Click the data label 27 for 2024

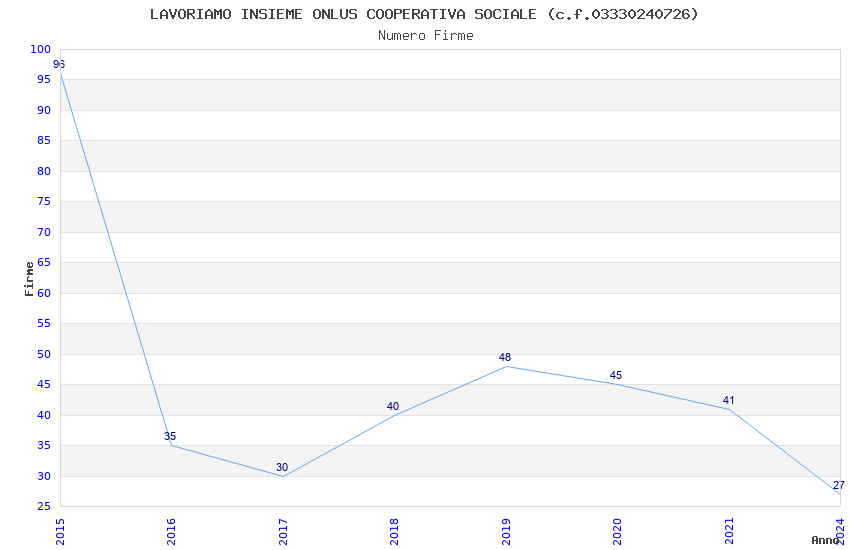839,485
